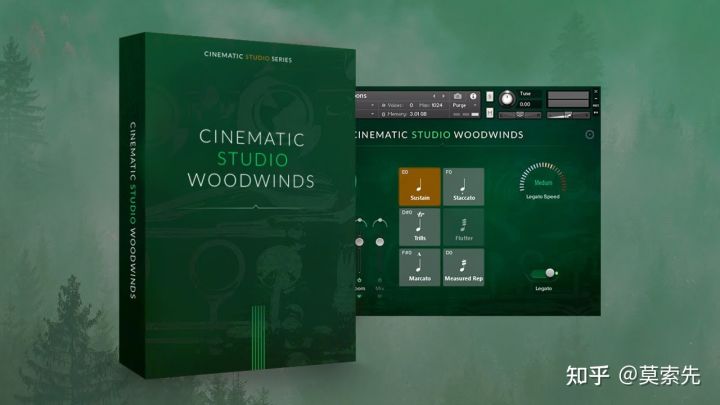The height and width of the screenshot is (405, 720).
Task: Select the Sustain articulation
Action: click(419, 186)
